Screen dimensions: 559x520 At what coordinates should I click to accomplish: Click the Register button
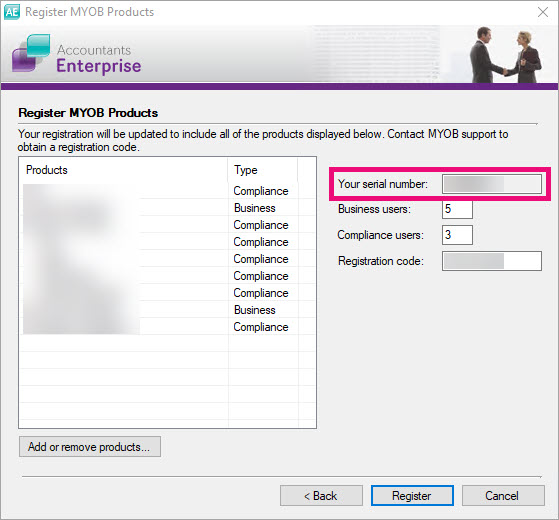click(x=412, y=495)
